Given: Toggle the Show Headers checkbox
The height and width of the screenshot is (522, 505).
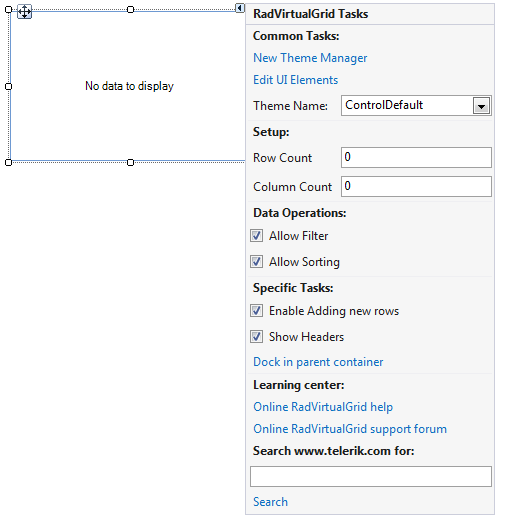Looking at the screenshot, I should (256, 337).
